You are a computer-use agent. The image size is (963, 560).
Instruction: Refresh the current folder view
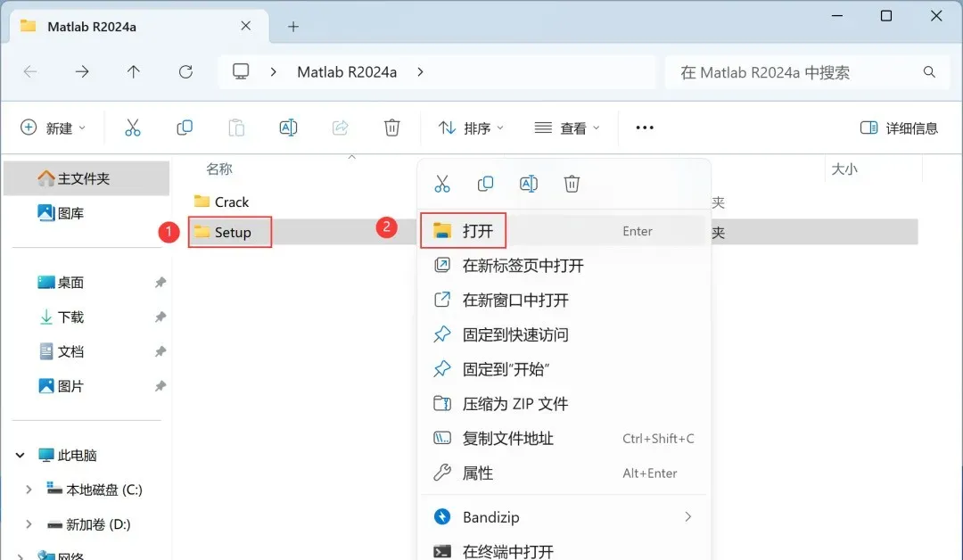tap(185, 72)
